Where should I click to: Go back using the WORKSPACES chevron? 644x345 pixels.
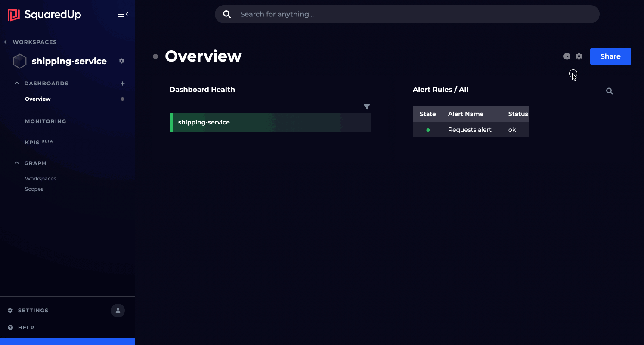click(5, 42)
